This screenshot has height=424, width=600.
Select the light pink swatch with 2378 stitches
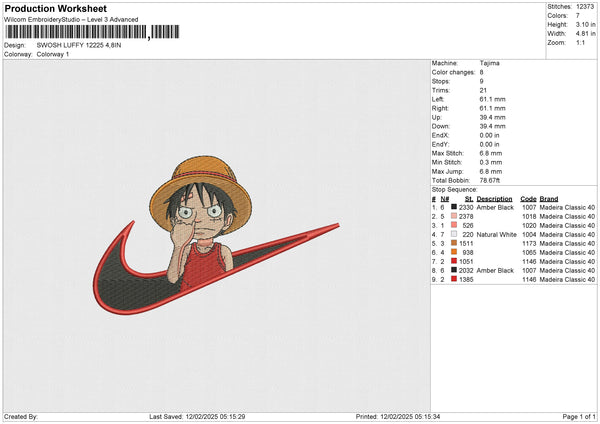pyautogui.click(x=454, y=216)
